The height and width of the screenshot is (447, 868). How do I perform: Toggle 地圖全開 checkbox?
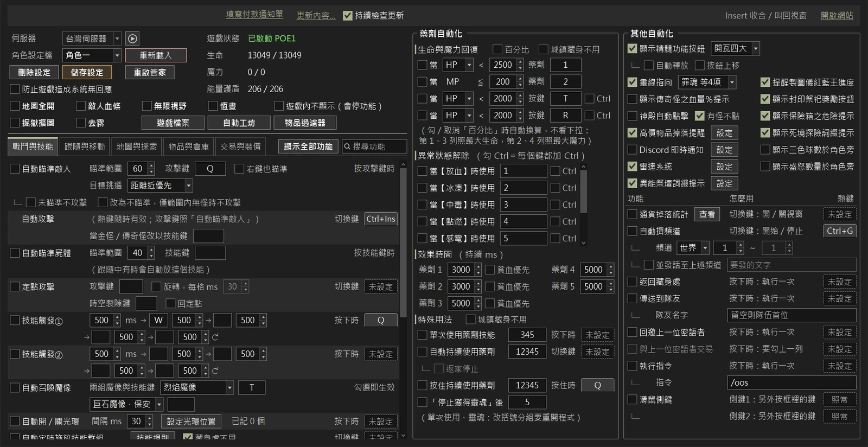click(15, 106)
